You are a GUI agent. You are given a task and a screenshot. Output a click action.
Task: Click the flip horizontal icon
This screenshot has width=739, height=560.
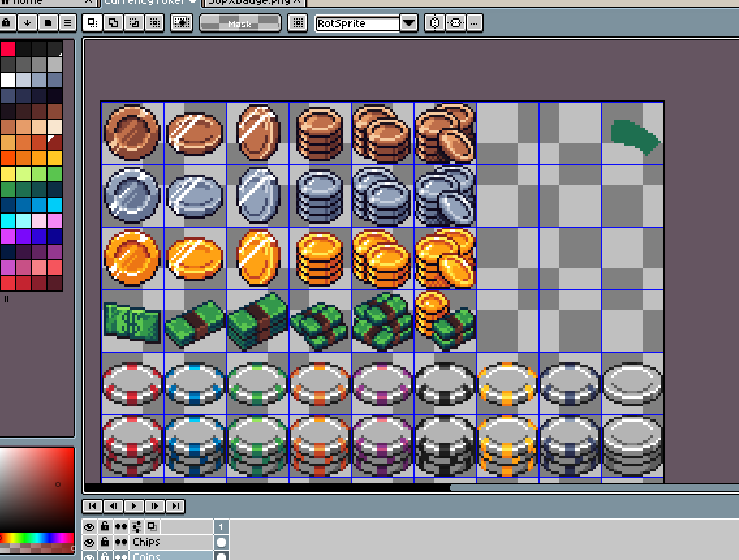click(434, 23)
